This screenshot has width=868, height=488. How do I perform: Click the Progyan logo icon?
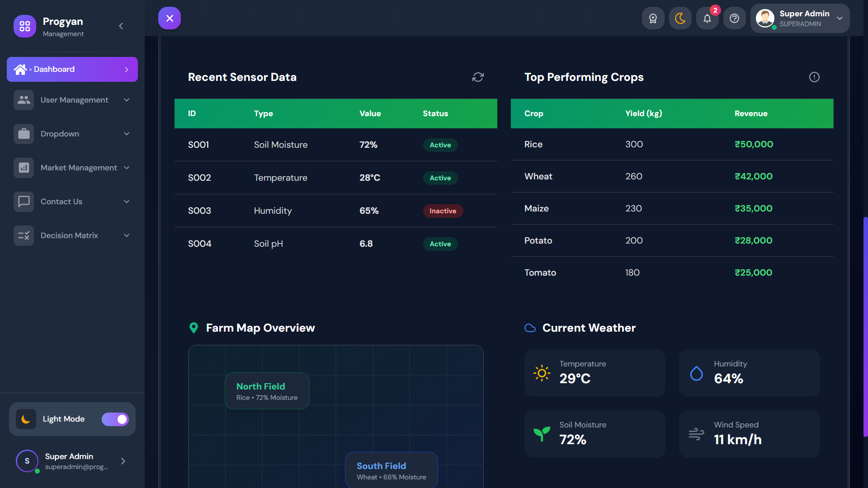[x=25, y=26]
